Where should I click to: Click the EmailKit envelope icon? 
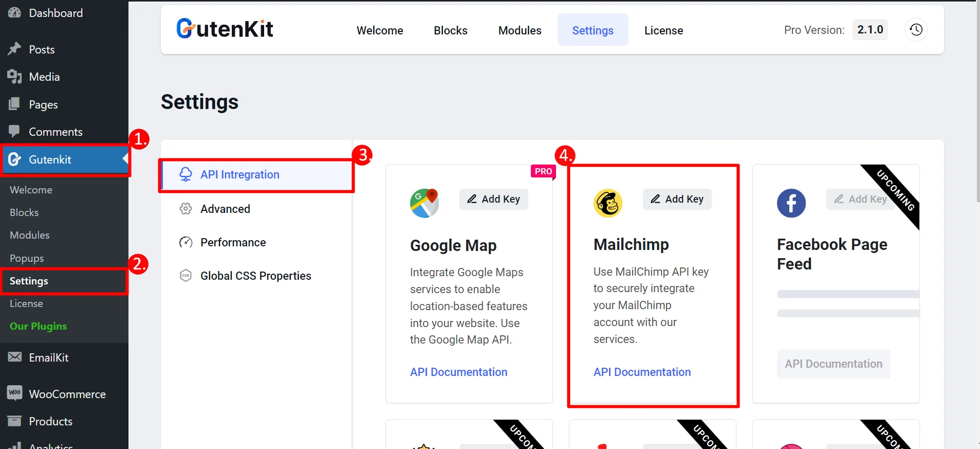(x=15, y=357)
